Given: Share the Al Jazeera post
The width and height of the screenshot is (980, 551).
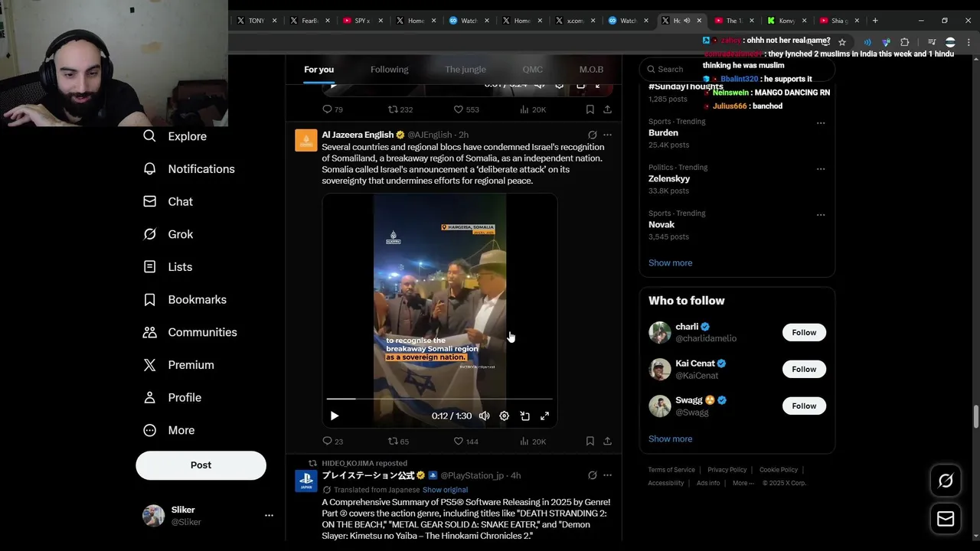Looking at the screenshot, I should pyautogui.click(x=607, y=442).
